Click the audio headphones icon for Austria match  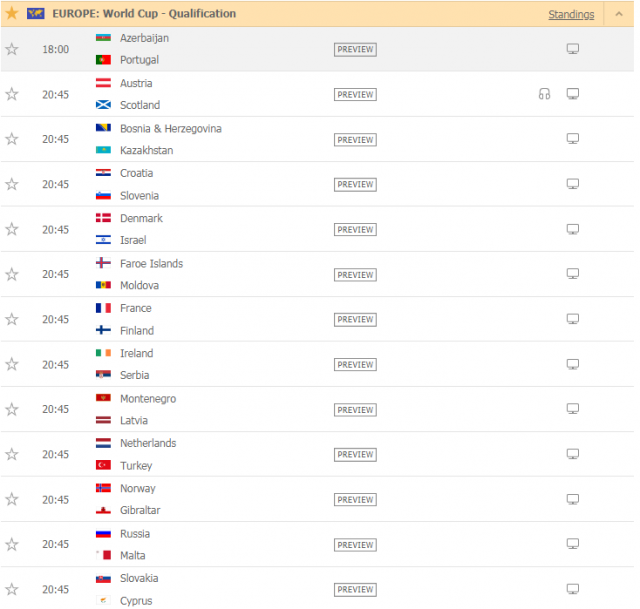pyautogui.click(x=544, y=94)
